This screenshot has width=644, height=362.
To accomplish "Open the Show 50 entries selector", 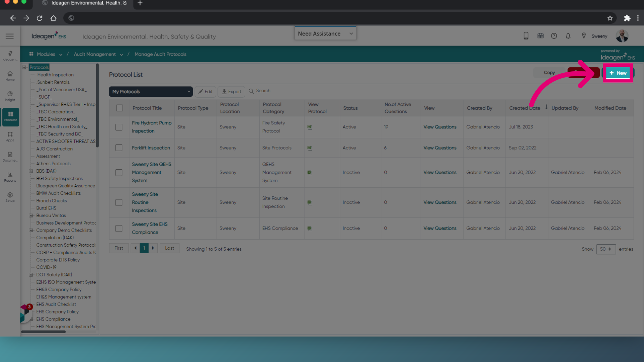I will pyautogui.click(x=606, y=249).
